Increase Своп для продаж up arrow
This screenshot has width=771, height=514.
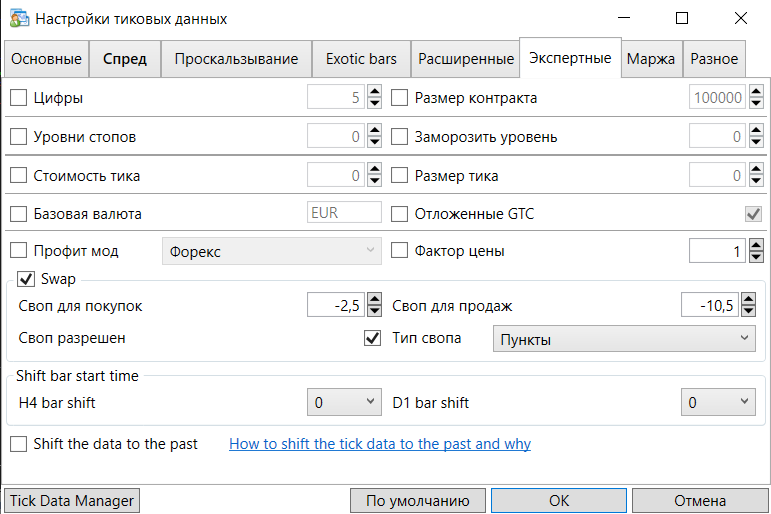[749, 299]
